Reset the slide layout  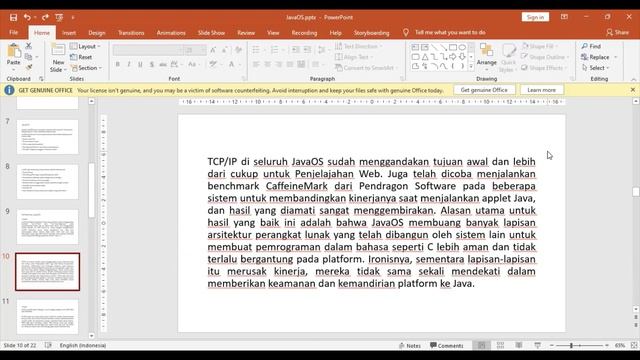[81, 57]
